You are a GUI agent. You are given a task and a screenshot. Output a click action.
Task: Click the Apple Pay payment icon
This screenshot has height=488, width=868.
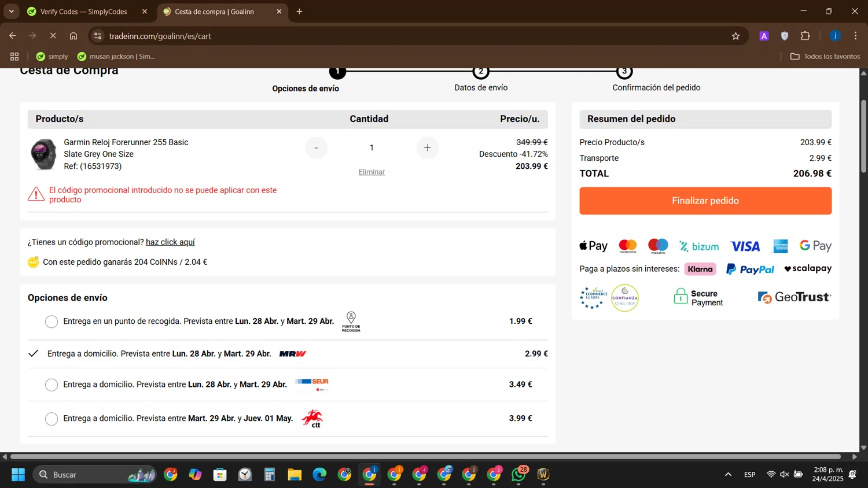[x=593, y=246]
